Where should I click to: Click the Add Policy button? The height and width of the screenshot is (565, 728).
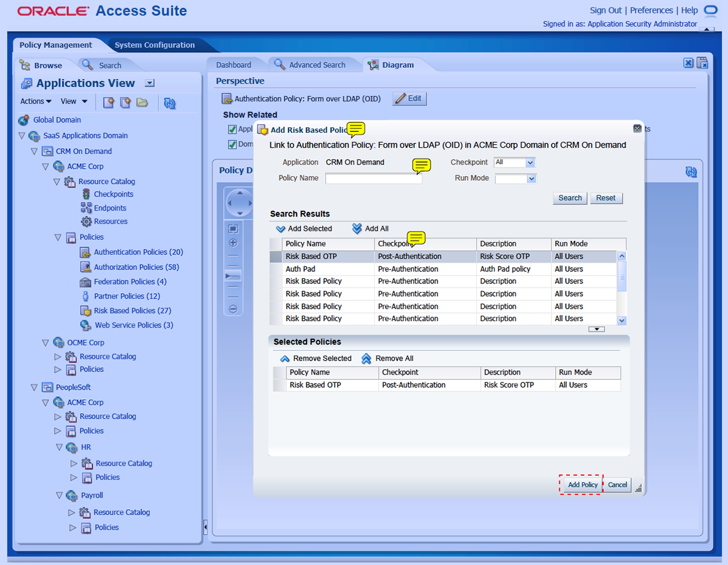coord(582,485)
